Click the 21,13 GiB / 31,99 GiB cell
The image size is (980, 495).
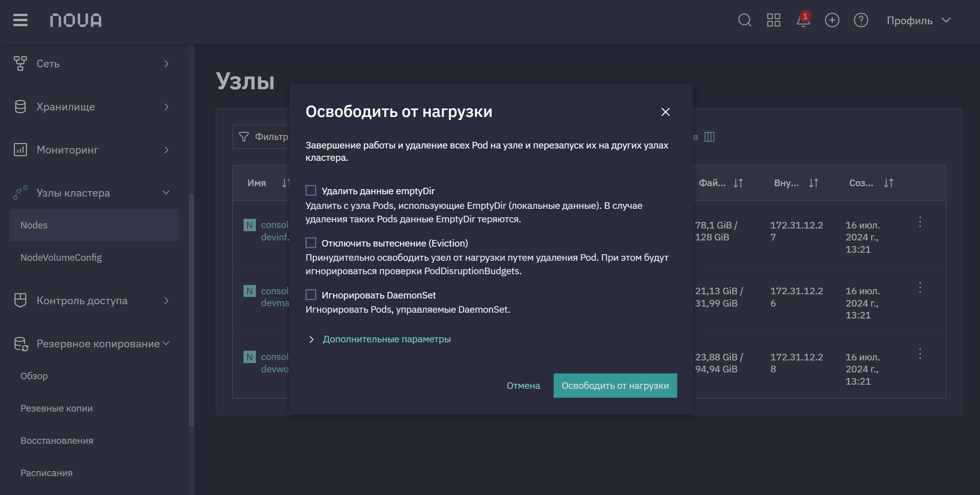tap(719, 297)
